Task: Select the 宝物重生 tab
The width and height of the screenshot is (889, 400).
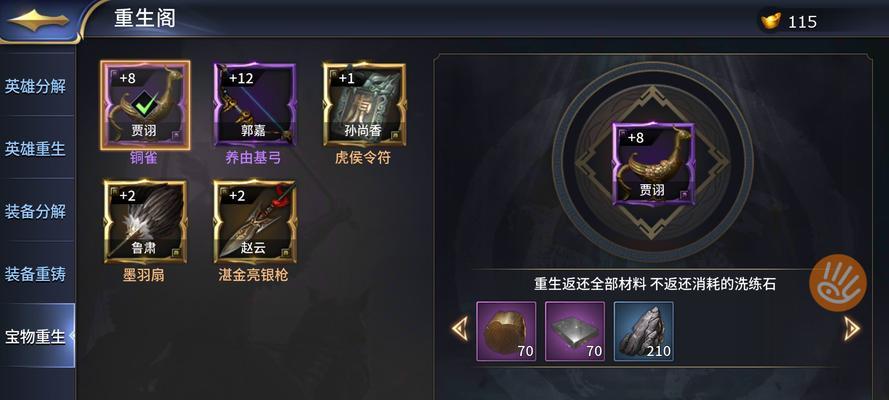Action: point(36,336)
